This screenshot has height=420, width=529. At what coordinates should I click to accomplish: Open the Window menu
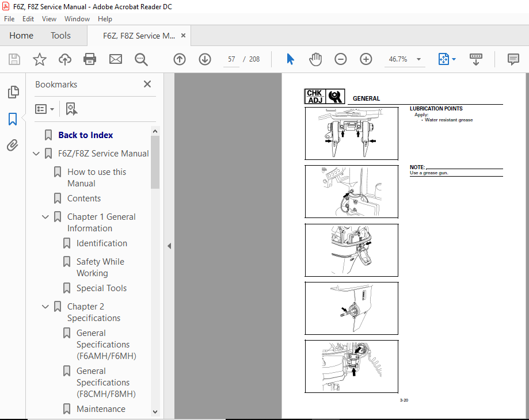[x=77, y=19]
